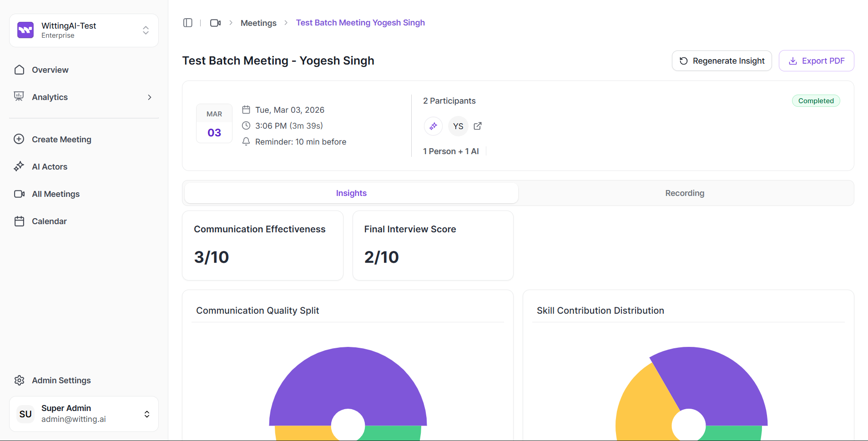Click the WittingAI purple logo icon
The image size is (868, 441).
(25, 30)
